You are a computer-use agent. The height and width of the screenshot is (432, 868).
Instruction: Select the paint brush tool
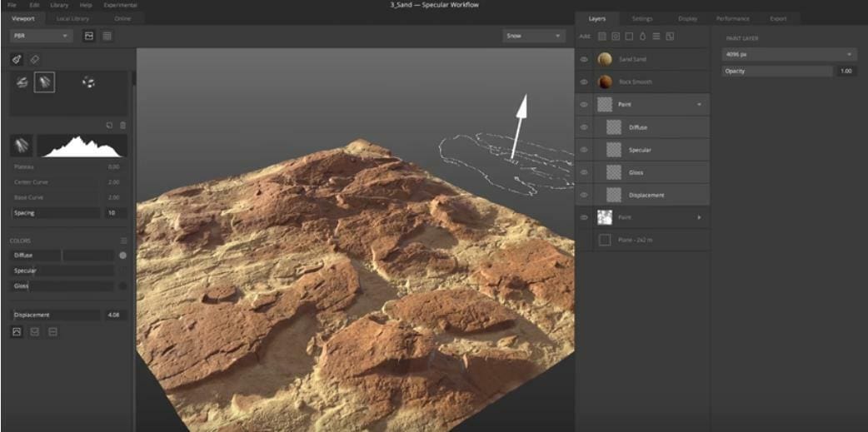pyautogui.click(x=17, y=60)
